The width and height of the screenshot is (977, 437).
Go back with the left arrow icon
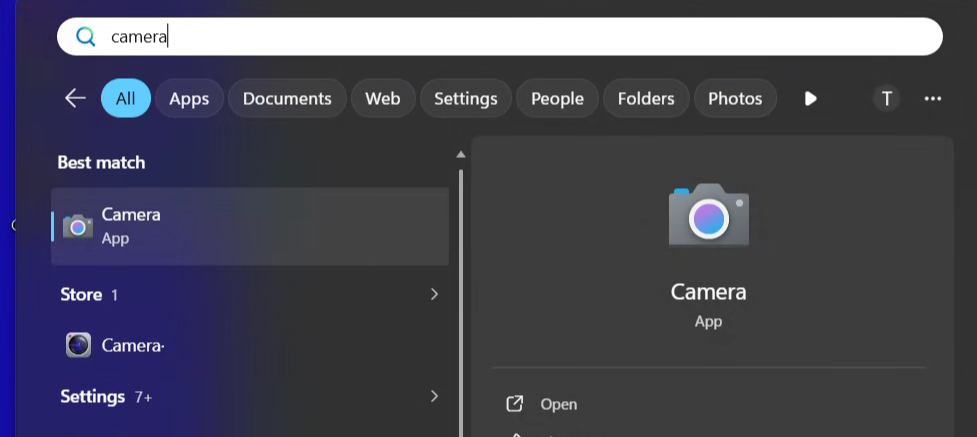(75, 98)
